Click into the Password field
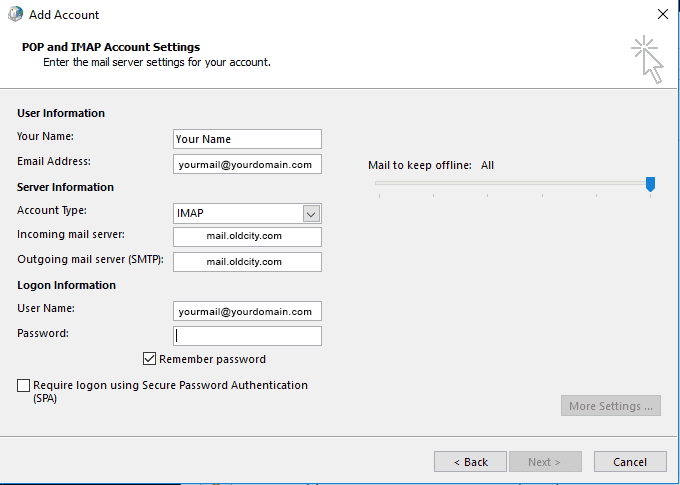The image size is (680, 485). pos(247,336)
